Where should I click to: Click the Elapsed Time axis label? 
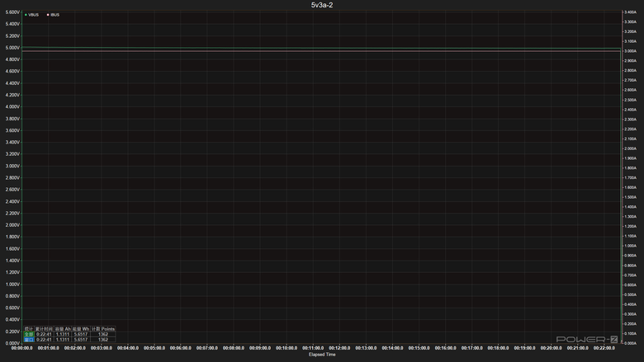[322, 355]
